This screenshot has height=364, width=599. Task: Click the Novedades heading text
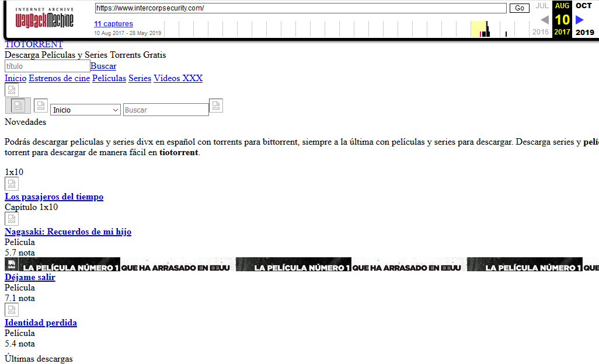coord(25,122)
